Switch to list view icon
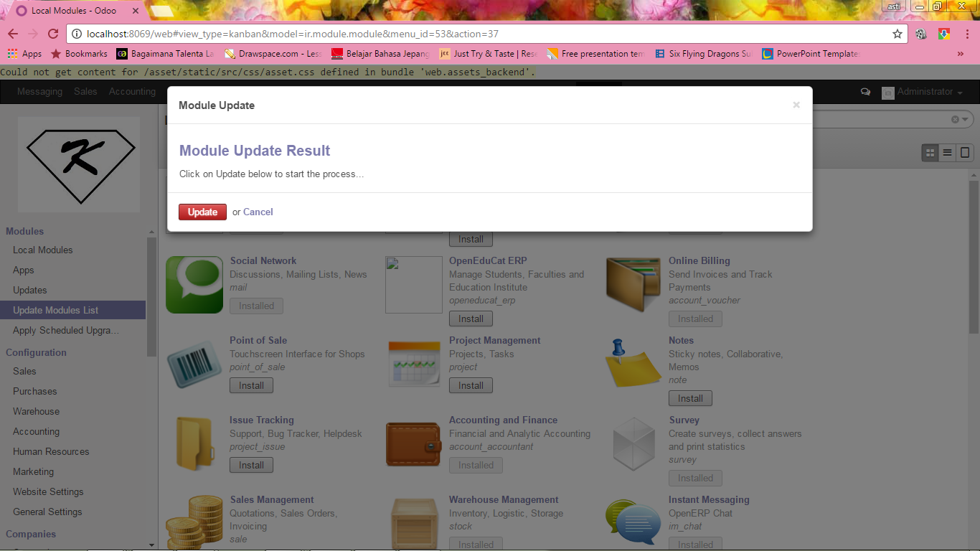Viewport: 980px width, 551px height. click(946, 153)
